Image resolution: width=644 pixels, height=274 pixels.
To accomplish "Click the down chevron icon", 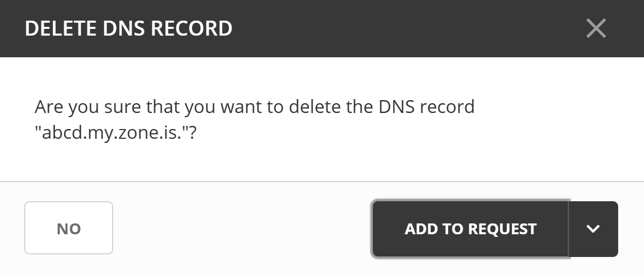I will [593, 229].
